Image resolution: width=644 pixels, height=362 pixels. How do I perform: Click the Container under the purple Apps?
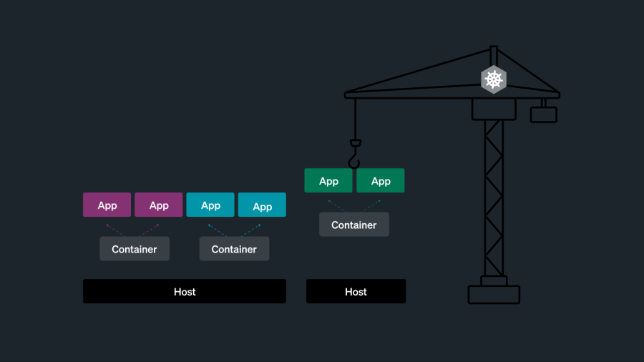coord(135,249)
